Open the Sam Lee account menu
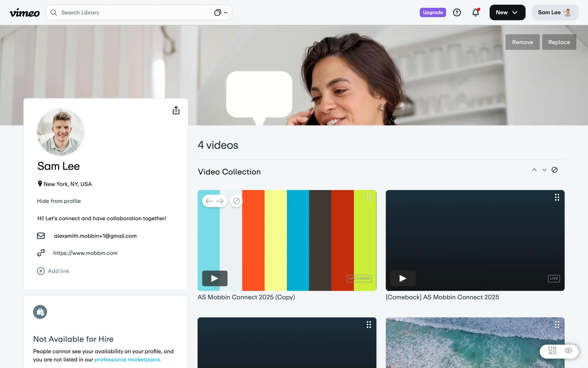This screenshot has width=588, height=368. click(x=555, y=13)
